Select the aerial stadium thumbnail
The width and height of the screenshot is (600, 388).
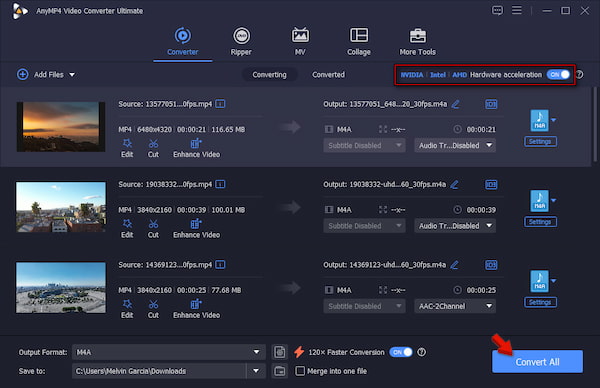(x=61, y=287)
